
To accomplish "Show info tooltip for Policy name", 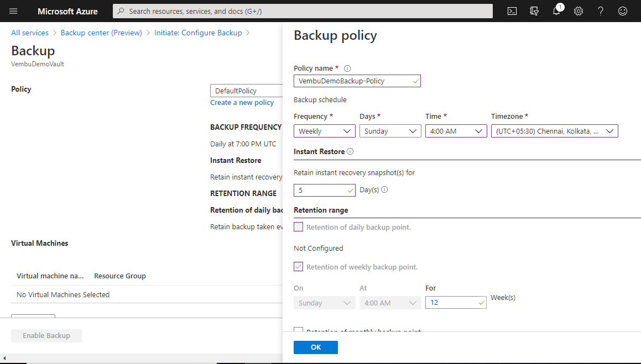I will [347, 68].
